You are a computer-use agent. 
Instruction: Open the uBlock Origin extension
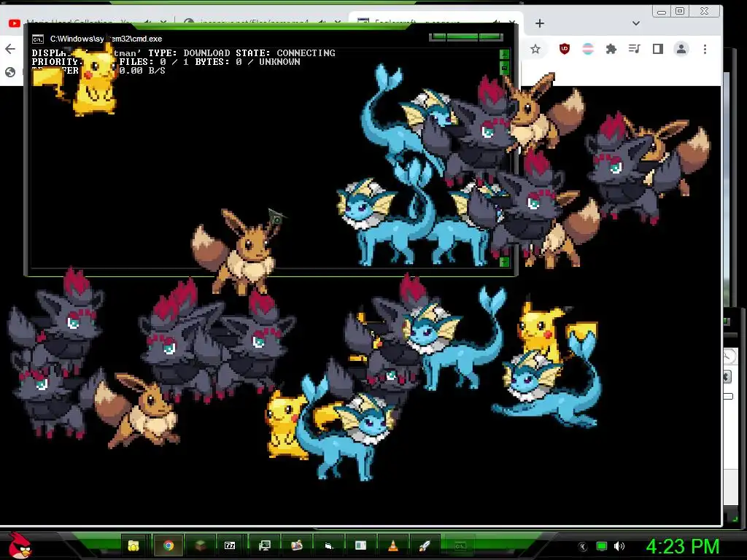pos(564,49)
